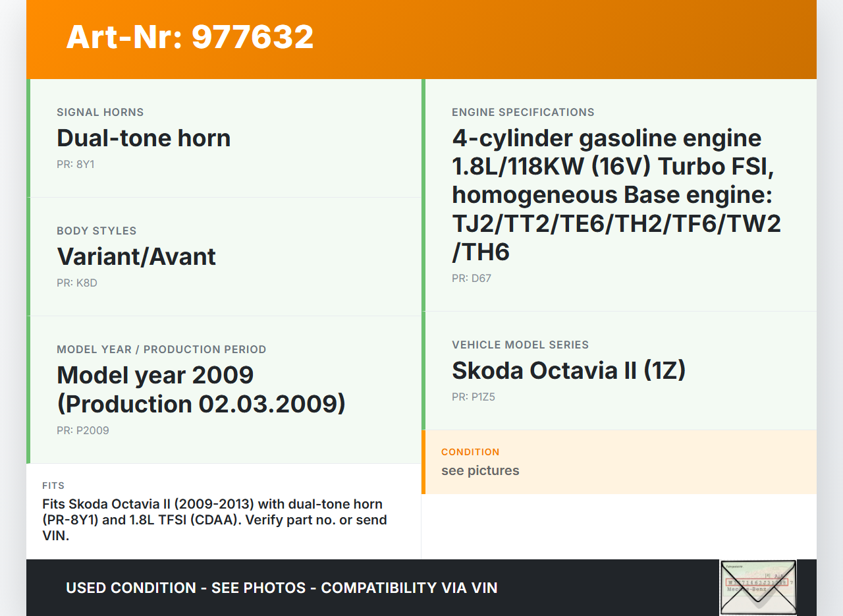Select the Variant/Avant body style
843x616 pixels.
(x=136, y=257)
